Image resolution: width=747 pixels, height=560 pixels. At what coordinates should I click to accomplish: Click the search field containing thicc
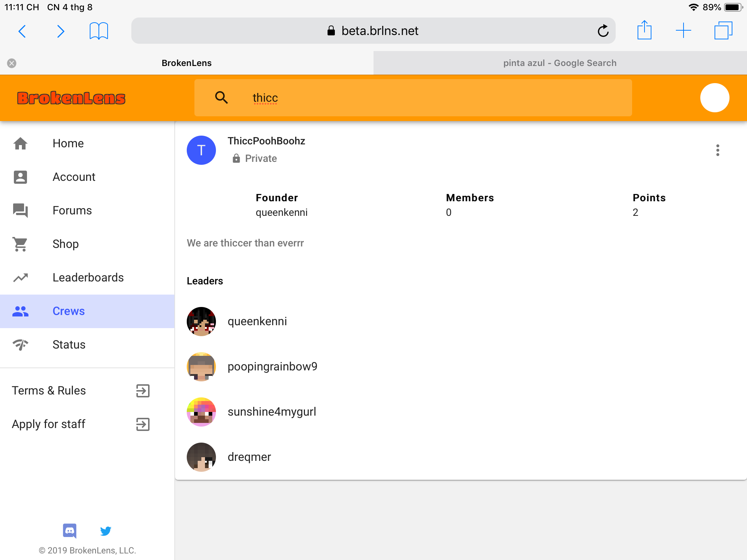(413, 98)
